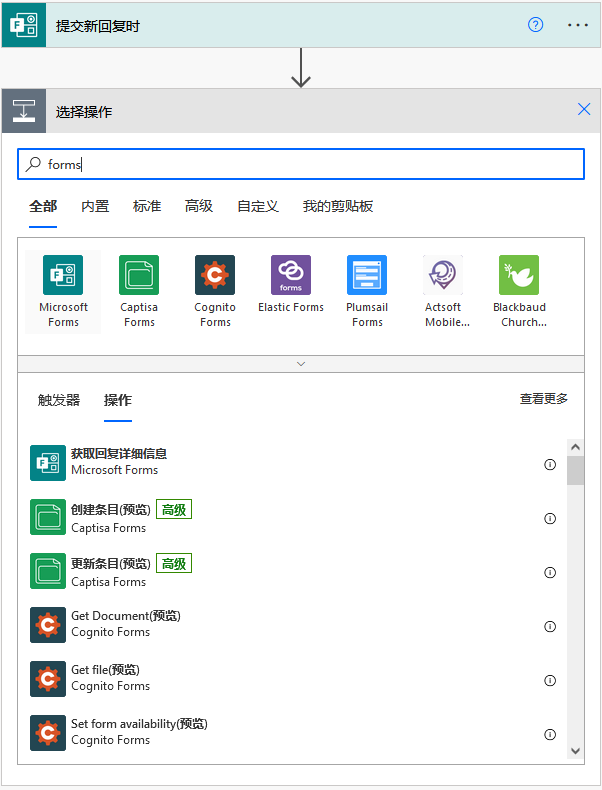The image size is (602, 790).
Task: Click the Forms trigger icon in header
Action: point(24,25)
